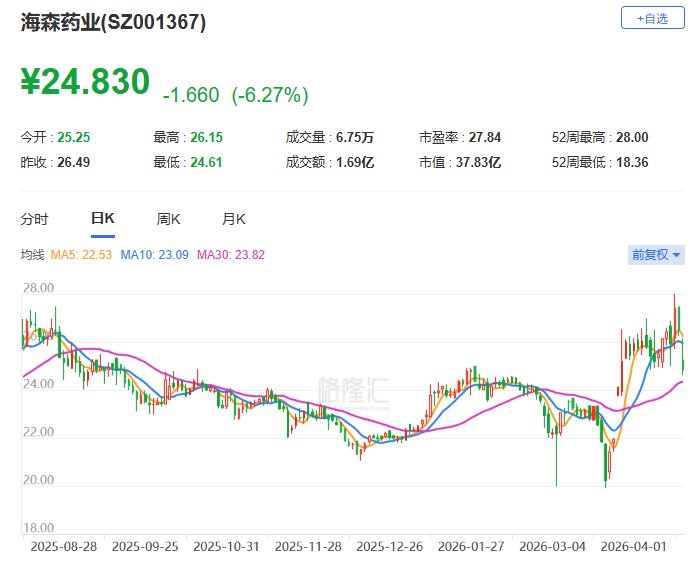
Task: Add stock to watchlist with +自选 button
Action: [652, 18]
